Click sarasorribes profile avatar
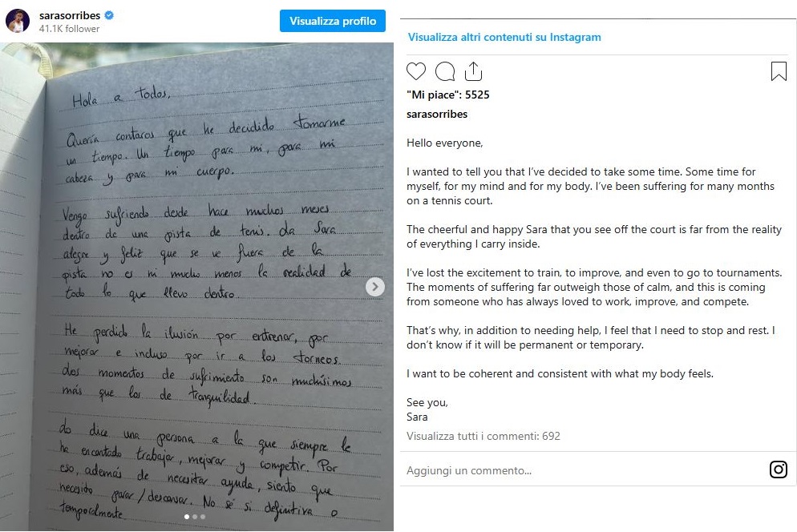This screenshot has height=532, width=797. 18,22
